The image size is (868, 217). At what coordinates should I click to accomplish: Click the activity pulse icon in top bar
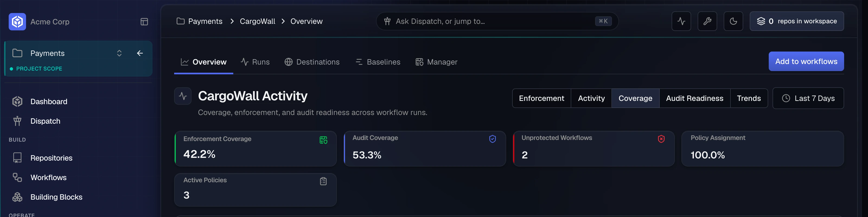tap(681, 21)
